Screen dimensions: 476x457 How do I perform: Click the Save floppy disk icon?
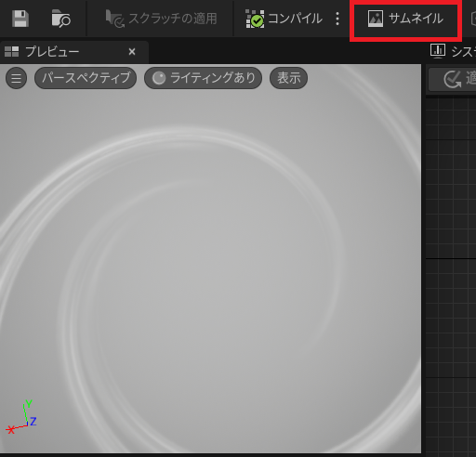point(20,19)
